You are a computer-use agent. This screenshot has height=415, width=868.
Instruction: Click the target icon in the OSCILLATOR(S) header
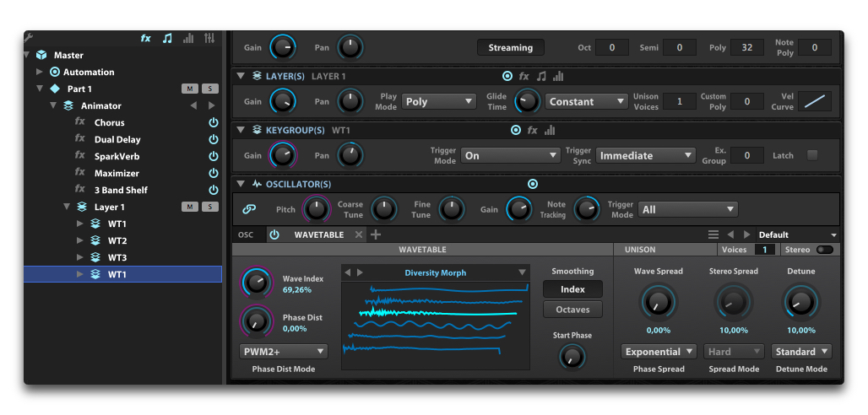coord(533,184)
